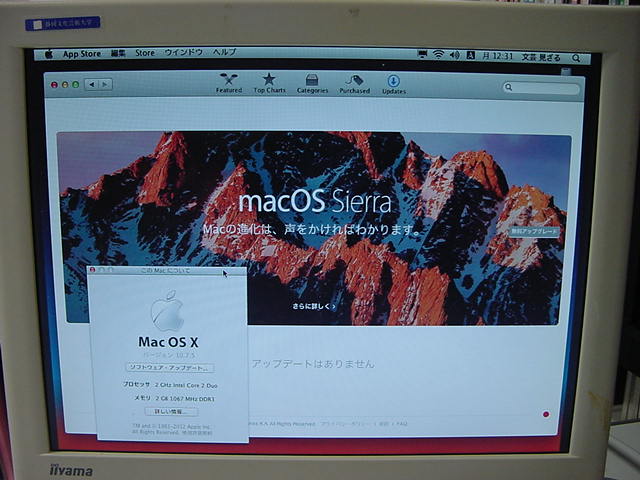Screen dimensions: 640x480
Task: Open Top Charts in App Store toolbar
Action: click(x=269, y=83)
